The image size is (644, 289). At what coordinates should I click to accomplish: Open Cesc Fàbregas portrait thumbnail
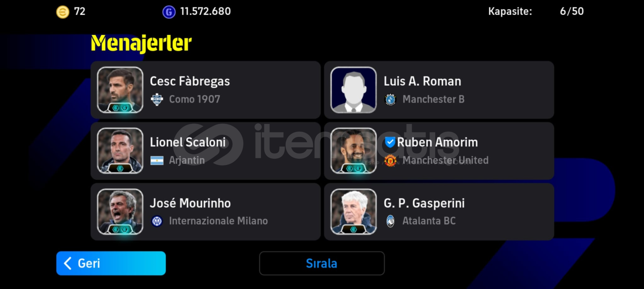pyautogui.click(x=120, y=90)
